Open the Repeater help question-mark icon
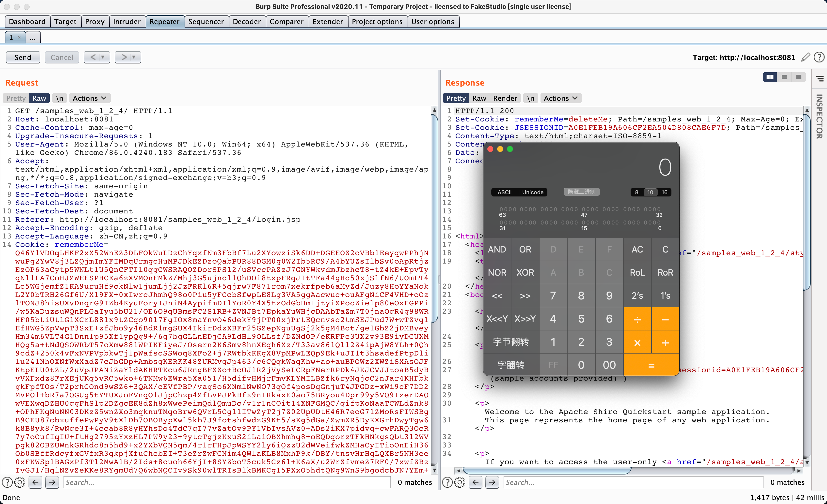 pos(819,57)
